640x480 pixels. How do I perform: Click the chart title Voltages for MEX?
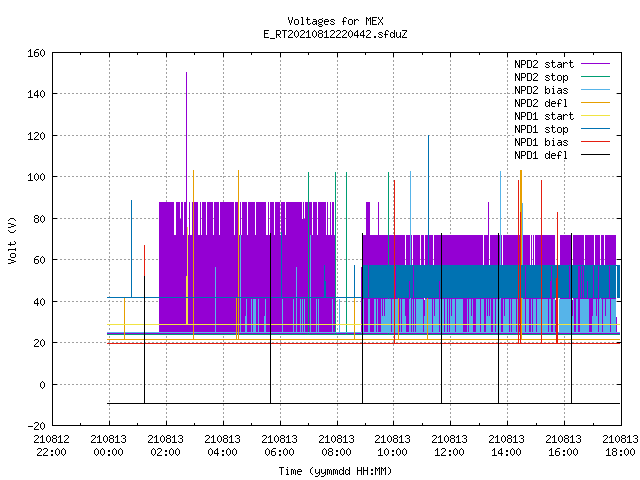335,21
